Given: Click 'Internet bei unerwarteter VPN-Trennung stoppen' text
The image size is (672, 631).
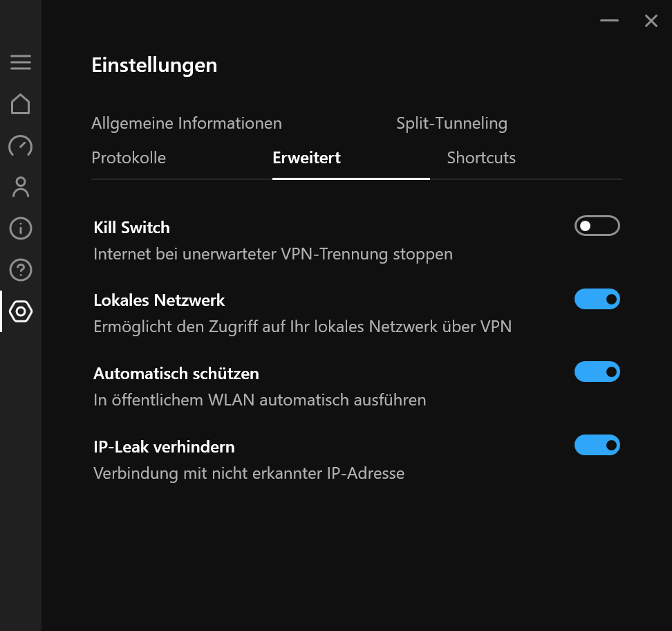Looking at the screenshot, I should [273, 255].
